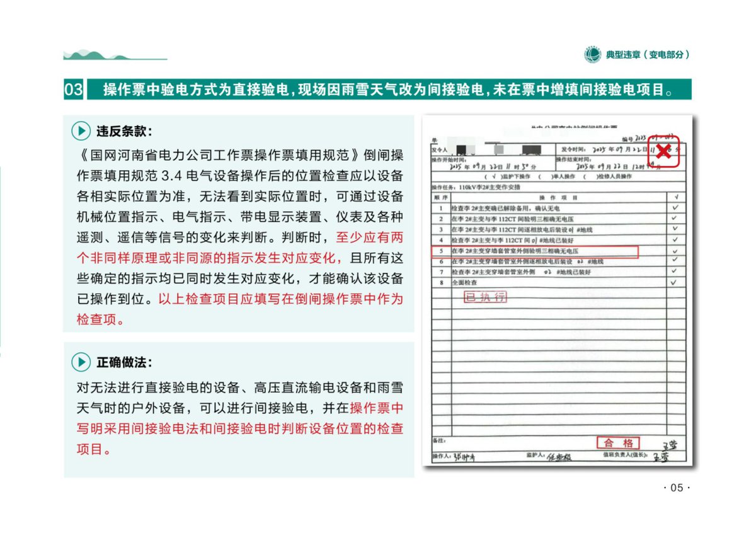Click the red 合格 stamp
This screenshot has width=756, height=535.
[617, 442]
